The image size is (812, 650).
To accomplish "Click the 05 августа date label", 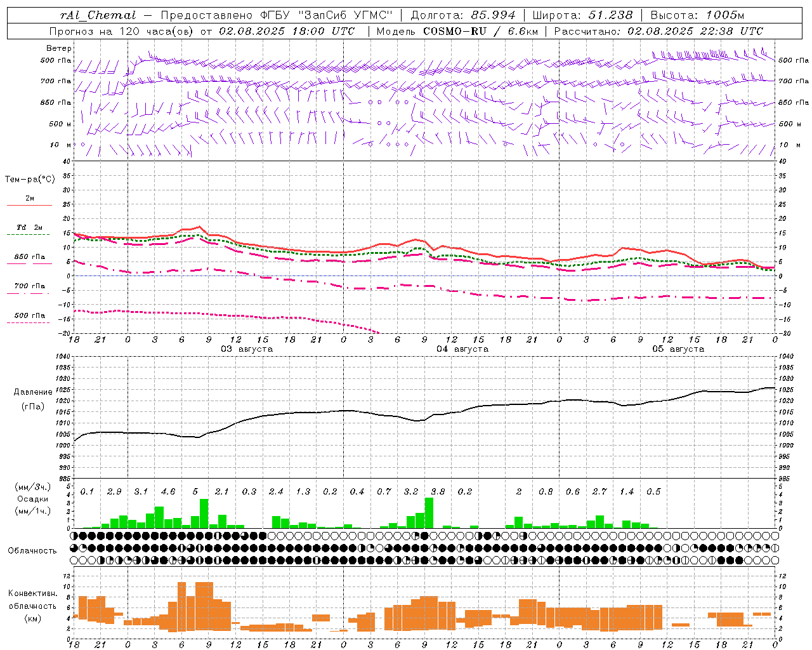I will [x=678, y=349].
